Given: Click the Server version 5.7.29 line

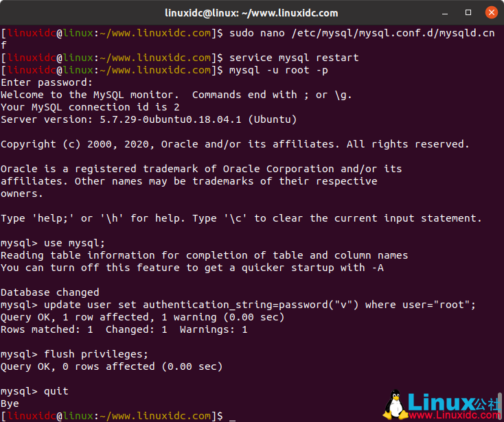Looking at the screenshot, I should 148,119.
